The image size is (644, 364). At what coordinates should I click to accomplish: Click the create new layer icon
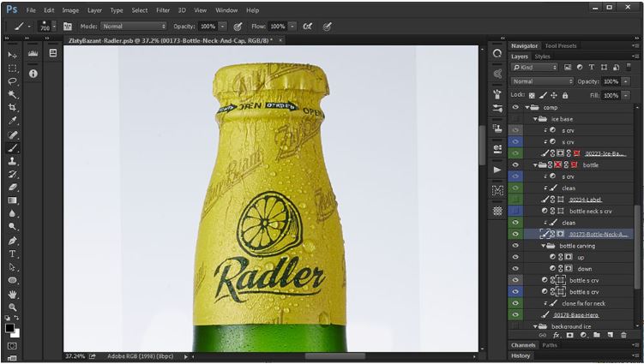point(611,335)
